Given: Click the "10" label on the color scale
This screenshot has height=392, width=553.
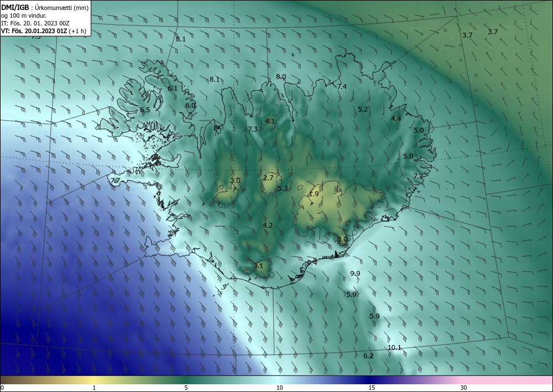Looking at the screenshot, I should [x=279, y=388].
